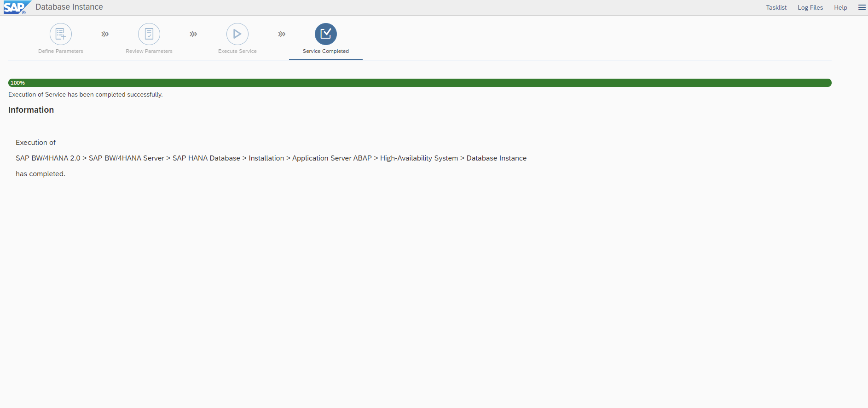This screenshot has height=408, width=868.
Task: Open the hamburger menu icon
Action: coord(862,7)
